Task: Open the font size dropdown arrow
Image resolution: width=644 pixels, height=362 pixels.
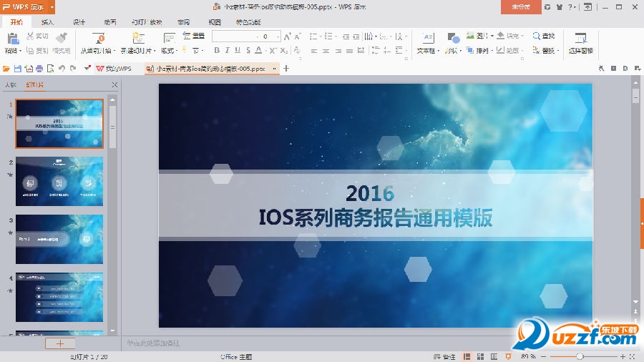Action: [278, 36]
